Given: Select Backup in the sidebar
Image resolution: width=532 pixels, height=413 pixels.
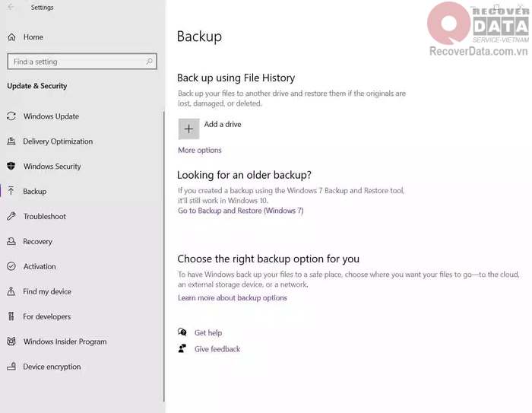Looking at the screenshot, I should coord(35,191).
